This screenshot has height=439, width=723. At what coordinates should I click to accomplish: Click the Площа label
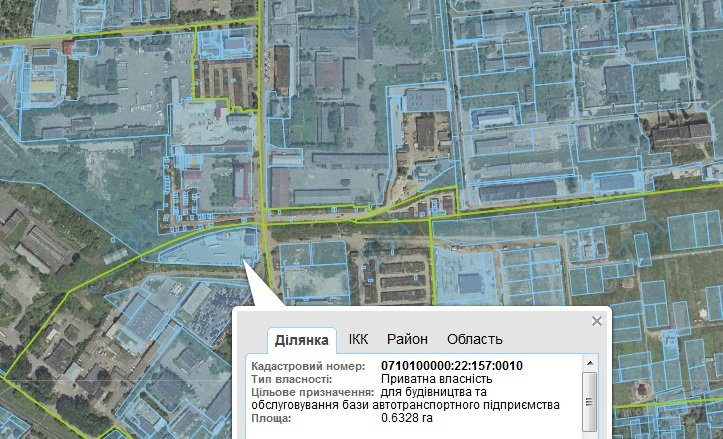tap(271, 417)
